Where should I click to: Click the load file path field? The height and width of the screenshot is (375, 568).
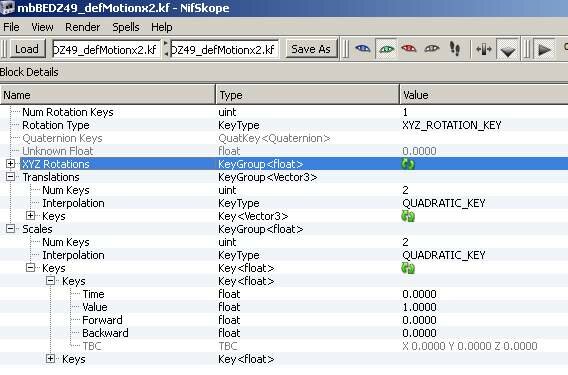click(106, 49)
